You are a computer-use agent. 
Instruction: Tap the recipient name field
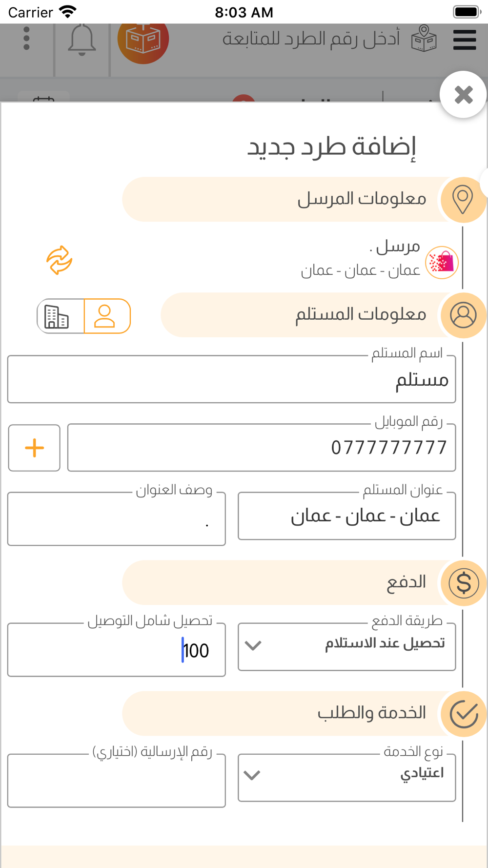pos(231,379)
